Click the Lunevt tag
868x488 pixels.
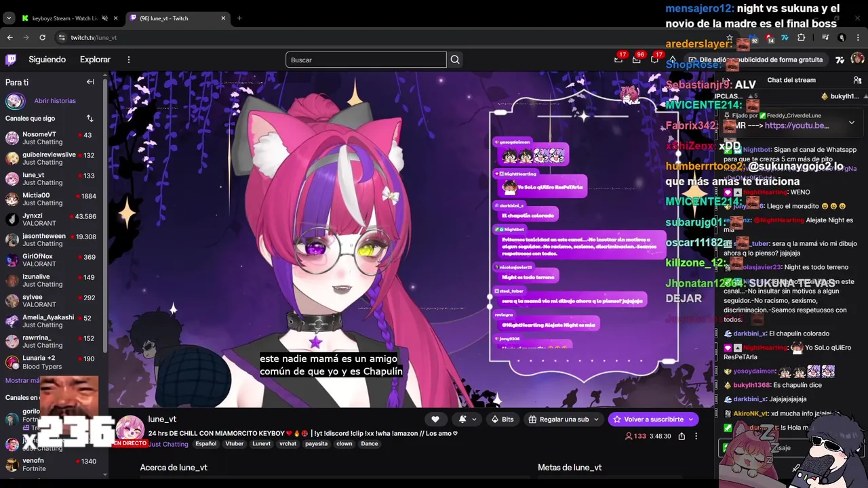[261, 444]
